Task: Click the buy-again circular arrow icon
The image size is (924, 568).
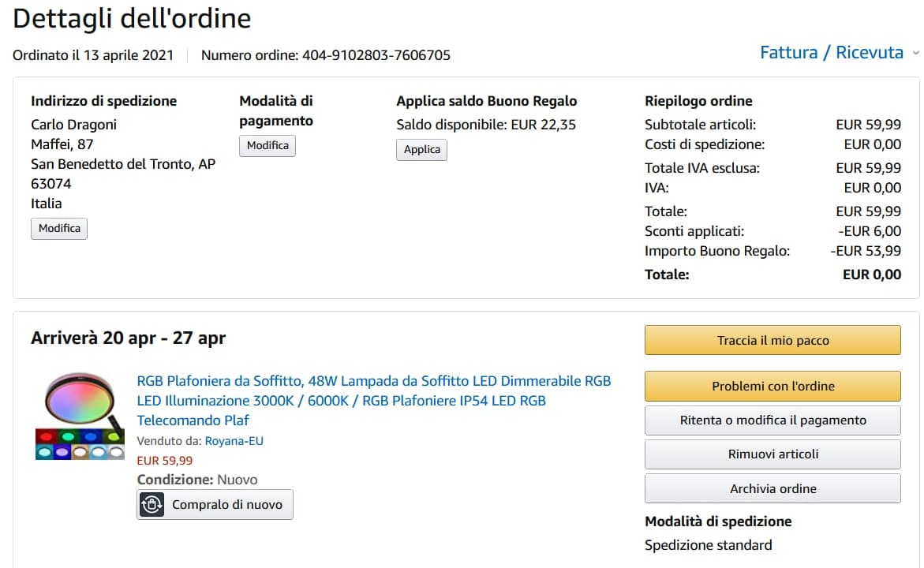Action: click(152, 505)
